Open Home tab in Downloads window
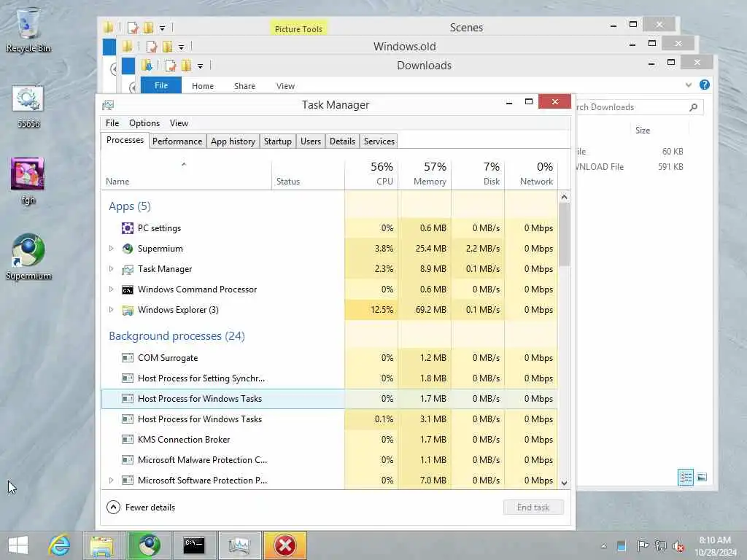Screen dimensions: 747x560 click(x=203, y=86)
